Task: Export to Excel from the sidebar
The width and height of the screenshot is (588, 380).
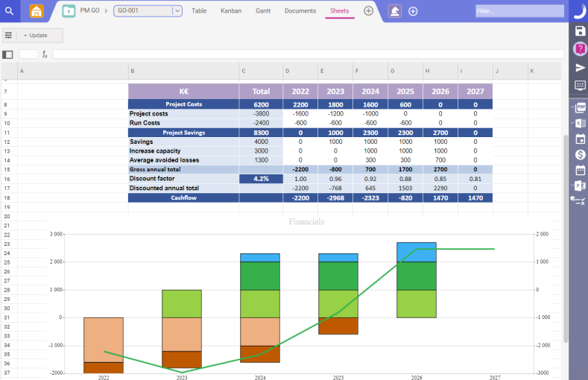Action: pyautogui.click(x=581, y=122)
